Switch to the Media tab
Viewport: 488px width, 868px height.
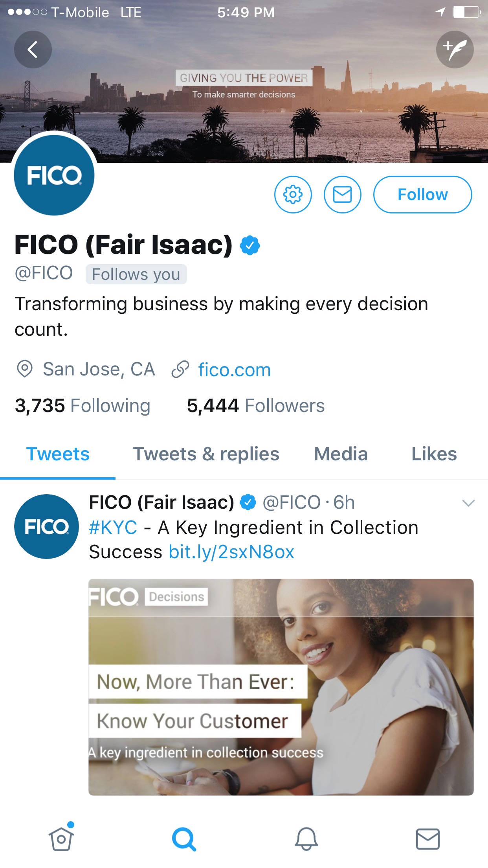[341, 454]
